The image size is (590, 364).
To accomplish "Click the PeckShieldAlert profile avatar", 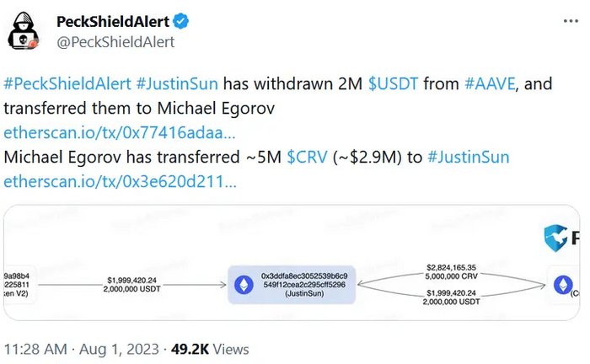I will [25, 33].
